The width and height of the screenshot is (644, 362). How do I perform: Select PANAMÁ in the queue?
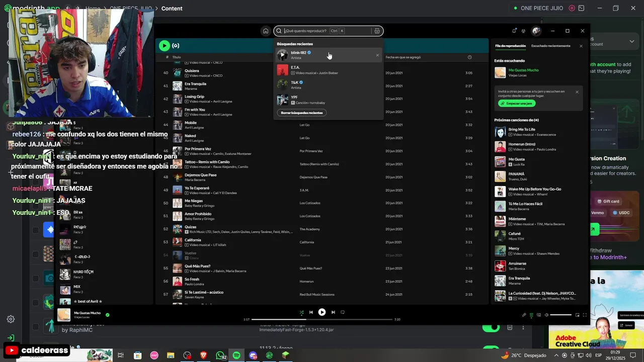point(538,176)
